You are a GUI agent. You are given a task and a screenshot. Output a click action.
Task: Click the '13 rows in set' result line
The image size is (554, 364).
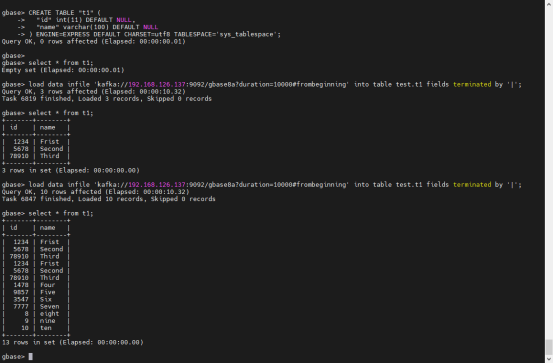(x=72, y=342)
